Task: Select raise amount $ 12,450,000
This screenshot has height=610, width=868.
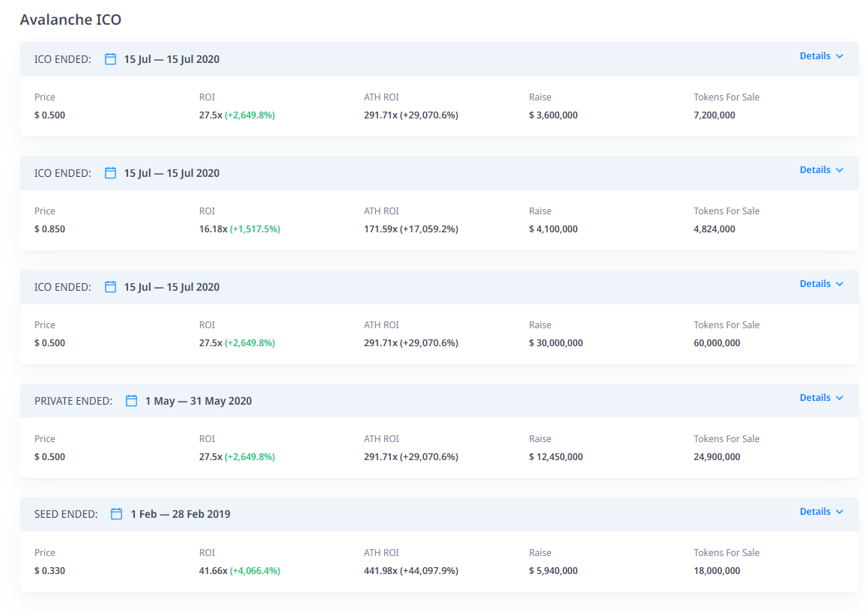Action: (556, 456)
